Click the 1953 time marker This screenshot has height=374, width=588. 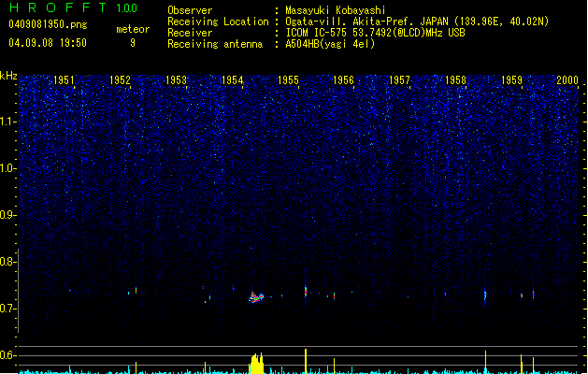176,80
